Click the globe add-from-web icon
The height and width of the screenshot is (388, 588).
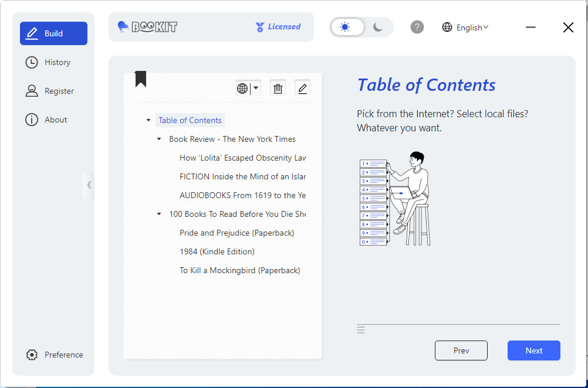242,89
